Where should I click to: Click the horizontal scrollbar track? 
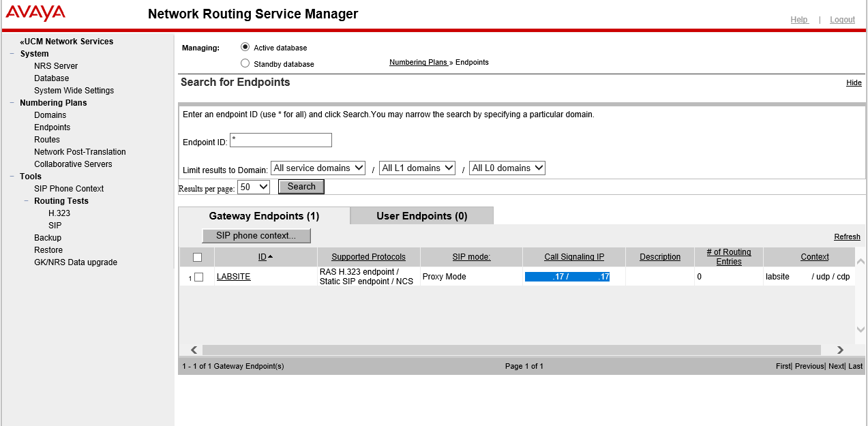tap(511, 350)
